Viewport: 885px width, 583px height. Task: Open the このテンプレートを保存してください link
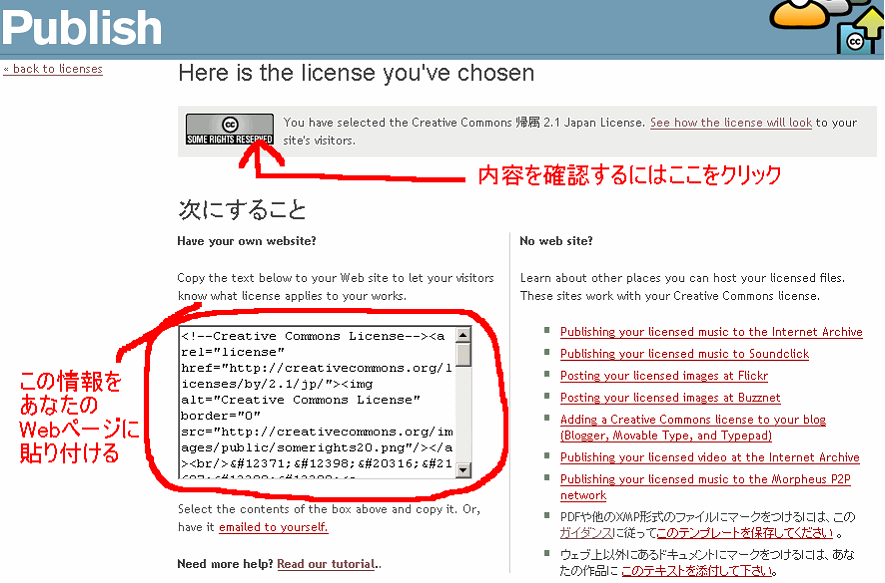pyautogui.click(x=745, y=533)
